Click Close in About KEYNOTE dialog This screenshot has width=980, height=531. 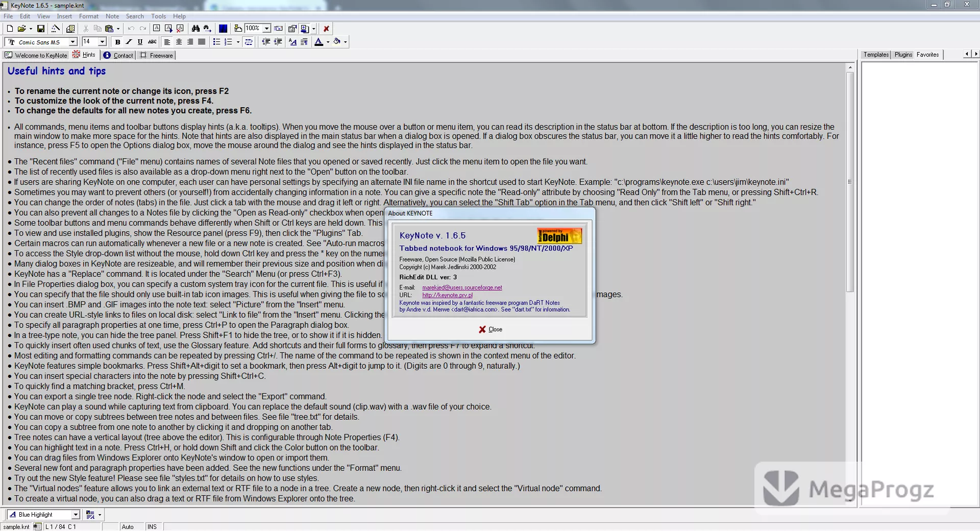click(x=490, y=330)
